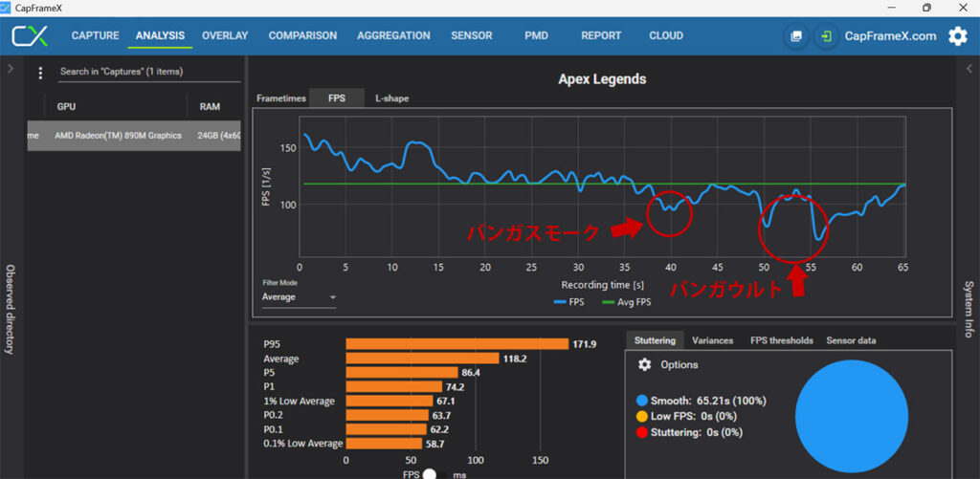The image size is (980, 479).
Task: Open the three-dot menu beside the search box
Action: 40,73
